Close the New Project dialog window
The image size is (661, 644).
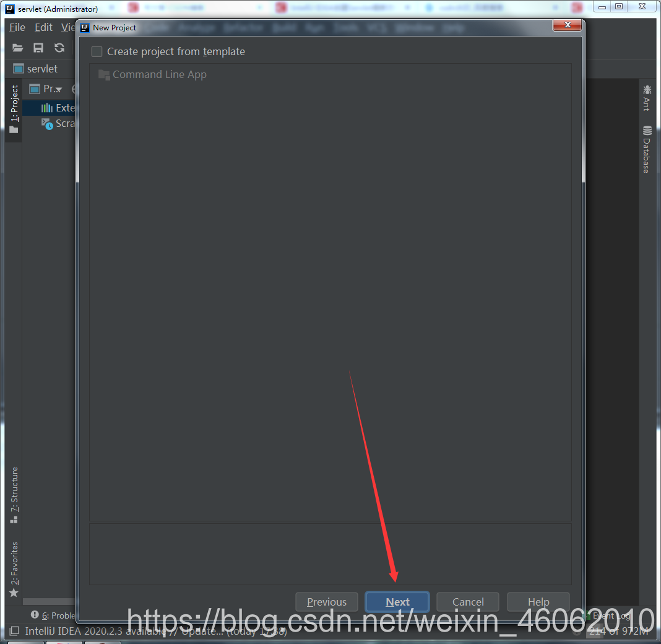[x=568, y=25]
